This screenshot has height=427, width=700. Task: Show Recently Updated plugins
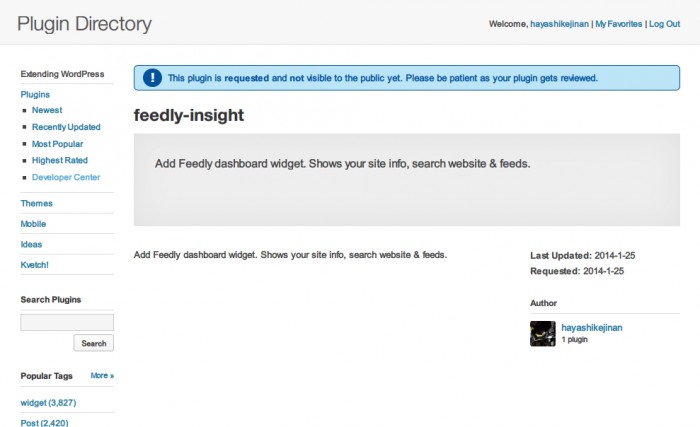66,127
